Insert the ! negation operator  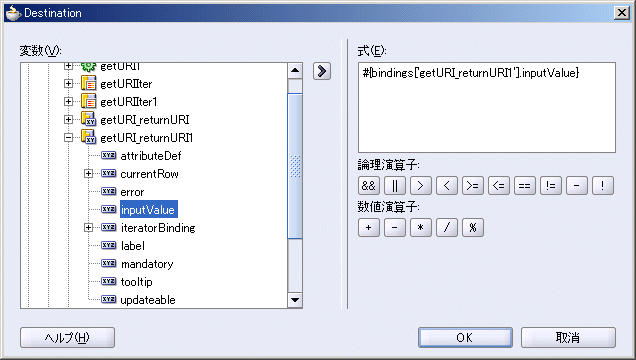[x=602, y=186]
